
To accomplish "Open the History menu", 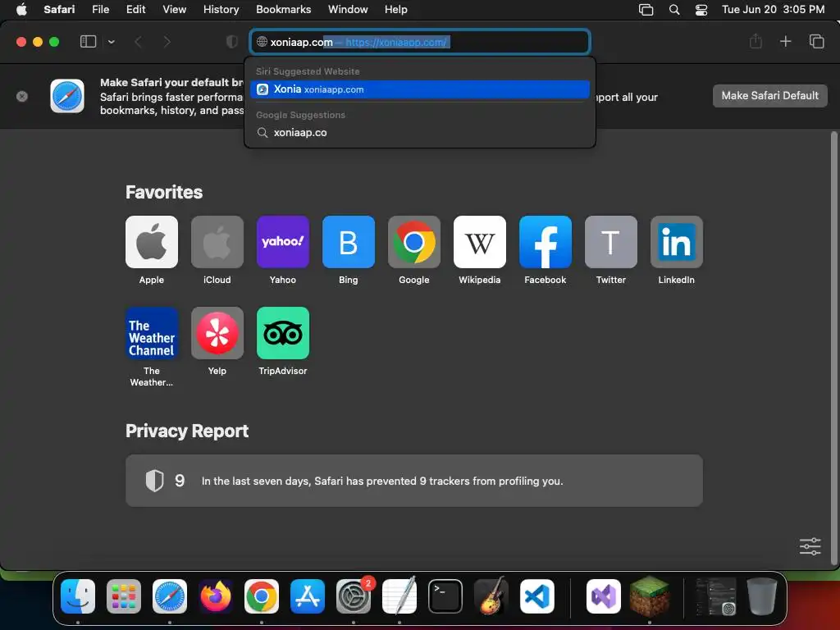I will [221, 10].
